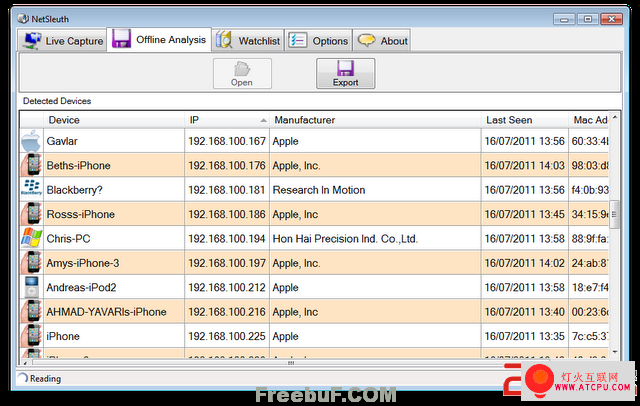Click the IP address 192.168.100.212
The height and width of the screenshot is (406, 640).
[x=227, y=287]
